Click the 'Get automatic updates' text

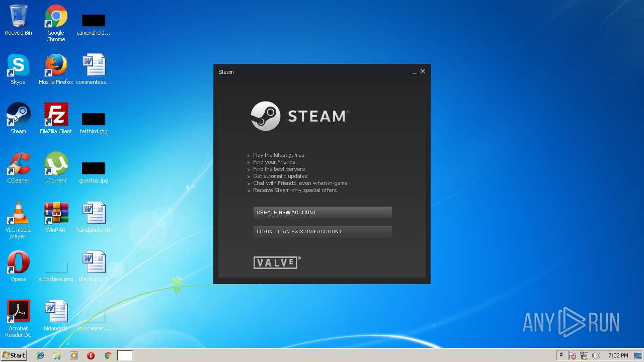coord(280,176)
